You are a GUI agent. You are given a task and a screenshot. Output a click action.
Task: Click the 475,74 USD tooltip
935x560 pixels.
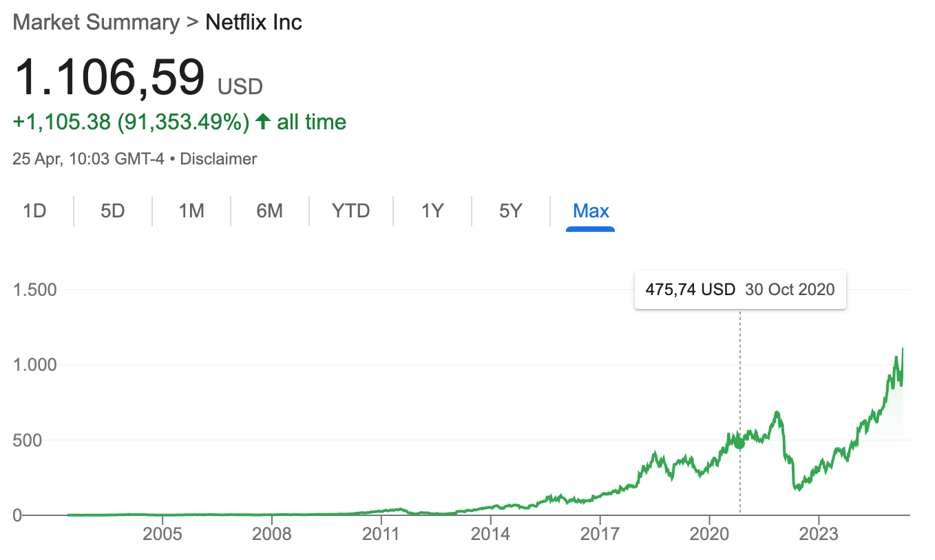[x=740, y=290]
